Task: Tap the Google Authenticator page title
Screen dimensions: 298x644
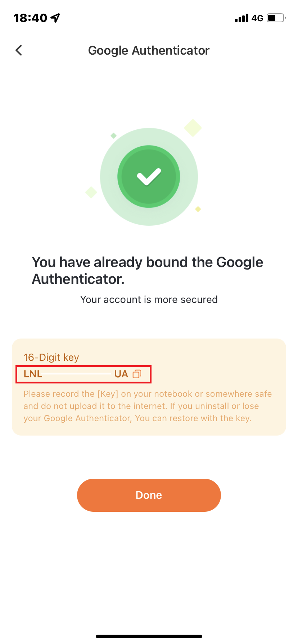Action: click(x=149, y=50)
